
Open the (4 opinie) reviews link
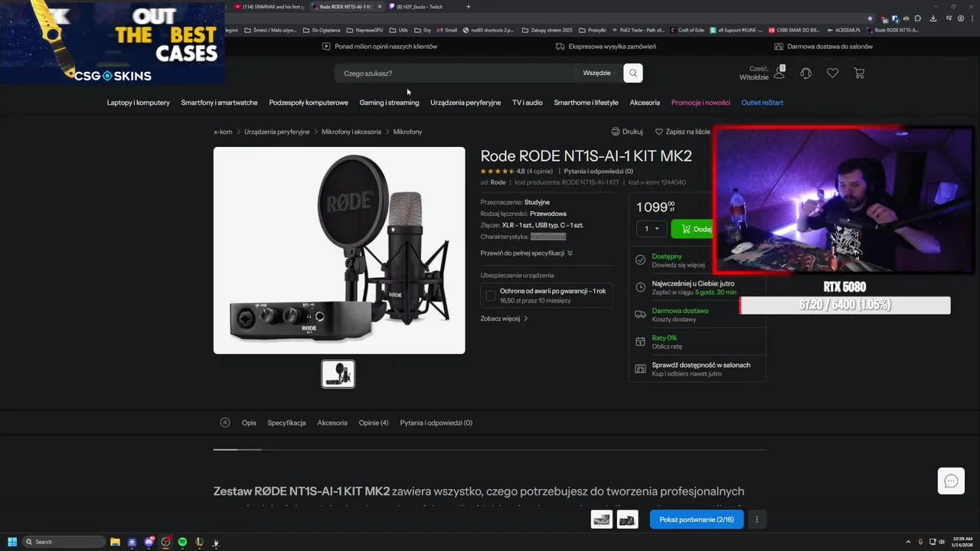(x=540, y=171)
